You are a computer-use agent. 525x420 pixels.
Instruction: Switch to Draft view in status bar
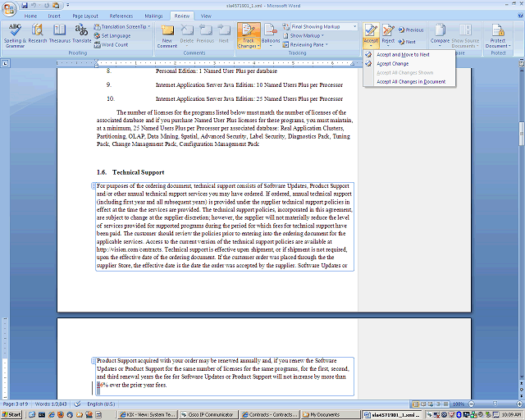(445, 404)
